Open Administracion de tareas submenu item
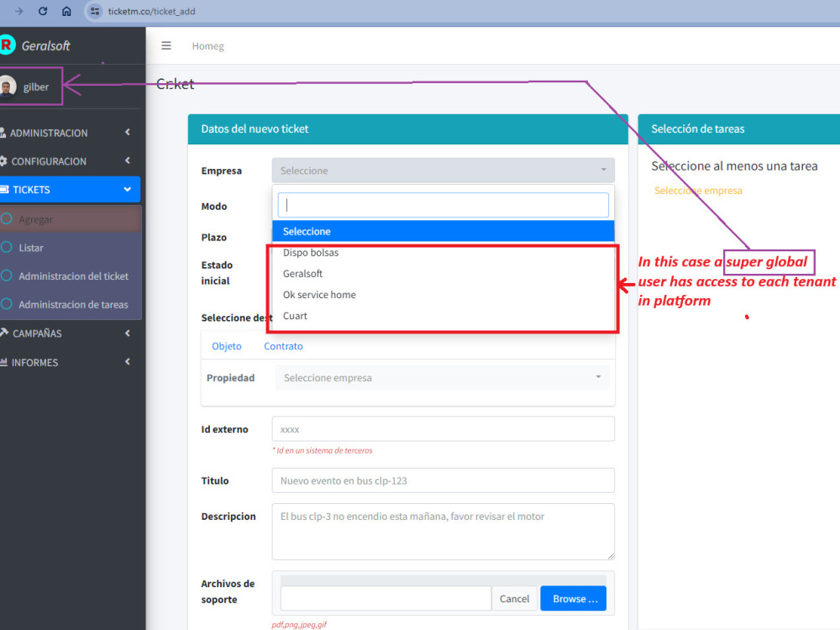The height and width of the screenshot is (630, 840). [71, 304]
